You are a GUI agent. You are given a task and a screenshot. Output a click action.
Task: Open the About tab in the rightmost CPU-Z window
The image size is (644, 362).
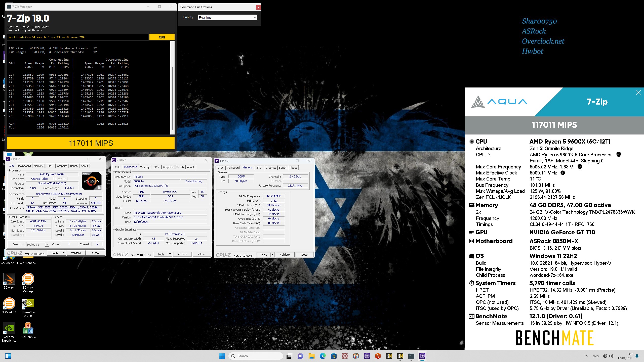click(x=293, y=168)
